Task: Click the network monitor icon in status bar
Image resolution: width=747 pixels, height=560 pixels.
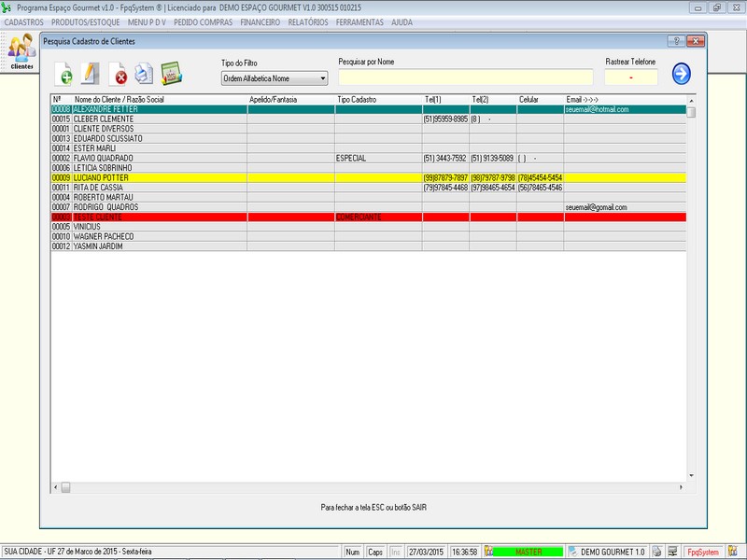Action: click(672, 552)
